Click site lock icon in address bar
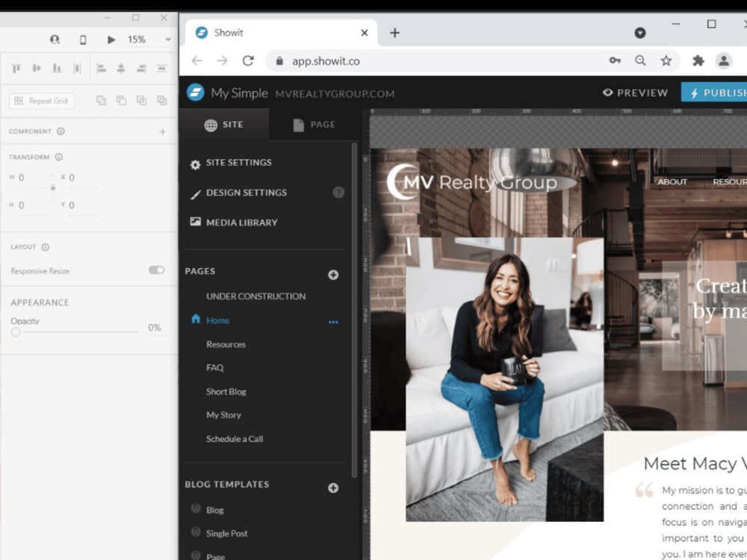Screen dimensions: 747x560 pos(279,60)
